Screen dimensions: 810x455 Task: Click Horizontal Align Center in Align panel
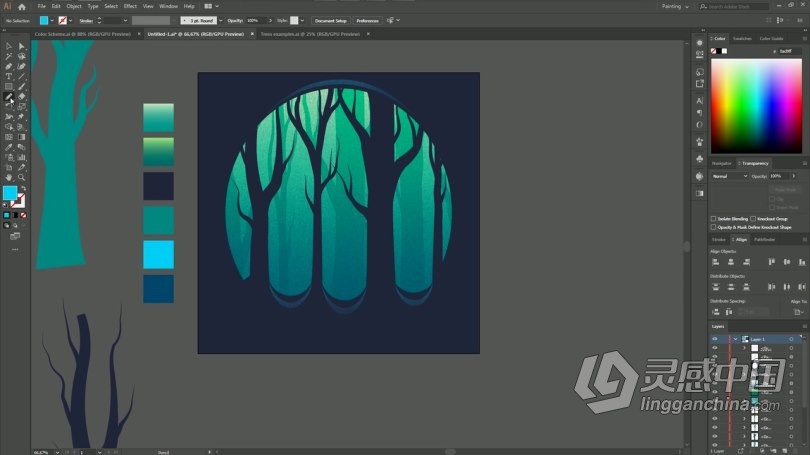730,262
